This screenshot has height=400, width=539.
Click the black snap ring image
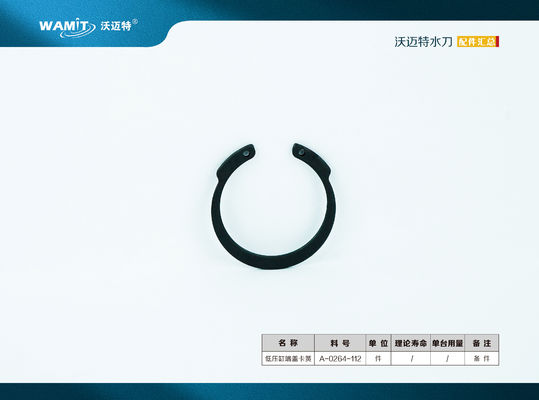[x=273, y=207]
